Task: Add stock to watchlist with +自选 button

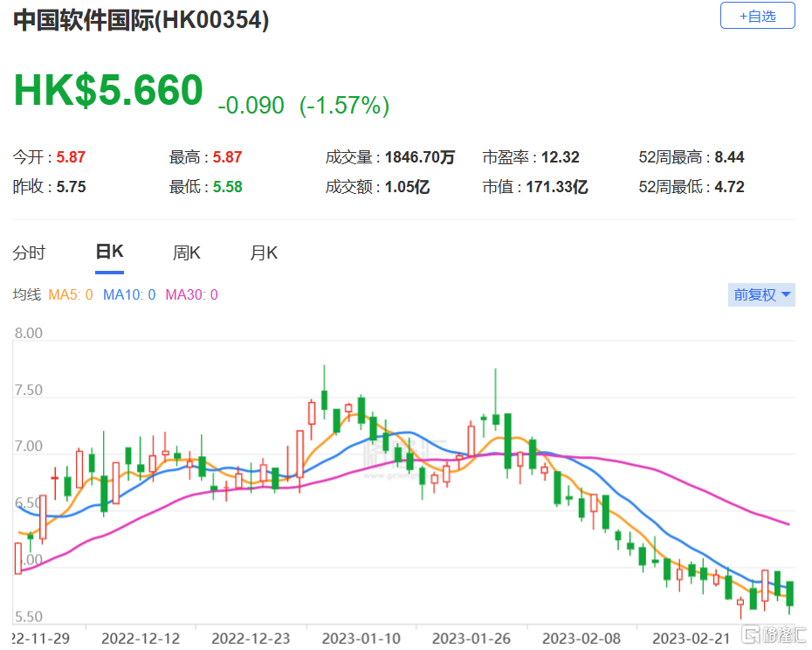Action: point(757,16)
